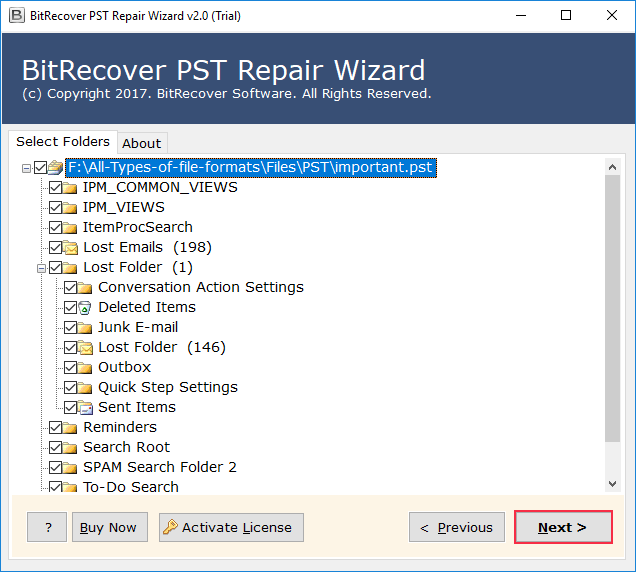This screenshot has height=572, width=636.
Task: Click the scrollbar down arrow
Action: pos(612,484)
